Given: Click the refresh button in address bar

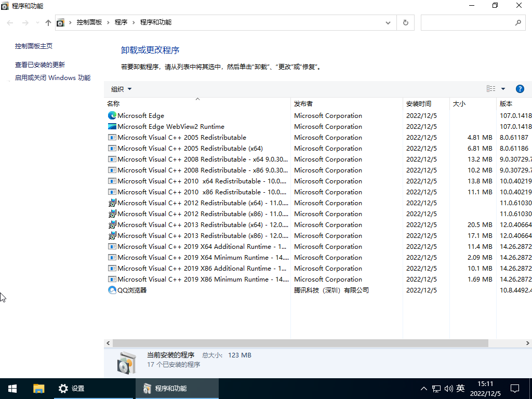Looking at the screenshot, I should pyautogui.click(x=405, y=23).
